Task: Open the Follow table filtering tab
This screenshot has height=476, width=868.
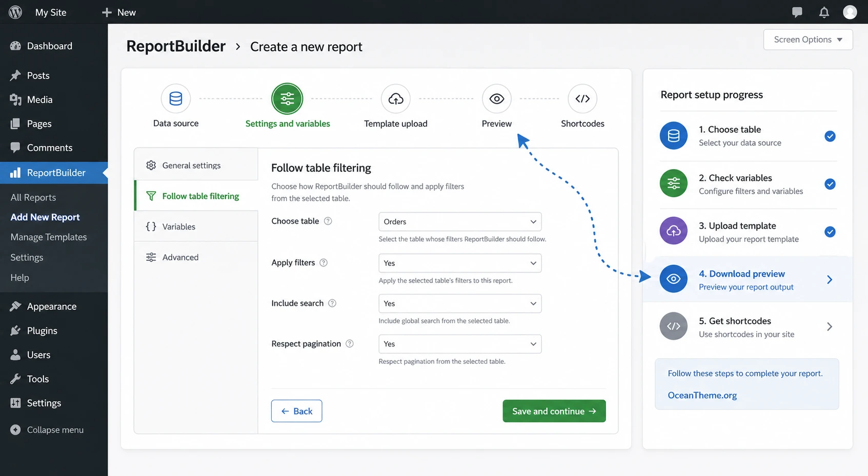Action: point(196,196)
